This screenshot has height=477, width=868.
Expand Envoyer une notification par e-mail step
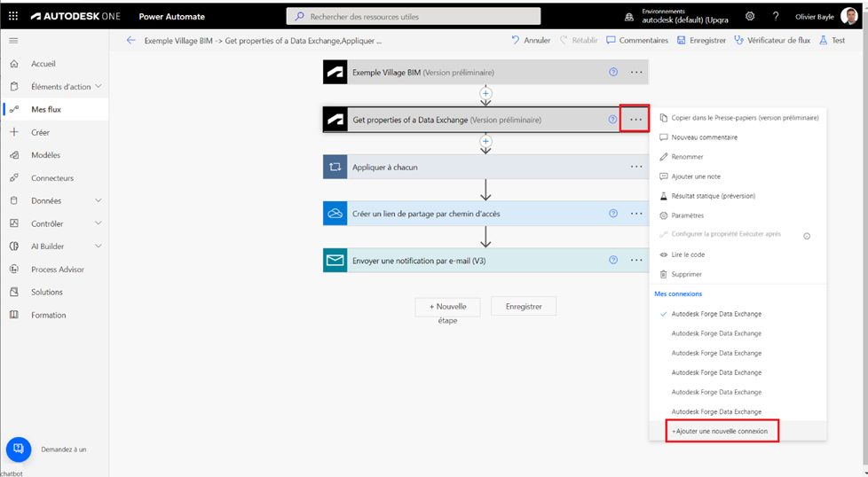click(485, 261)
